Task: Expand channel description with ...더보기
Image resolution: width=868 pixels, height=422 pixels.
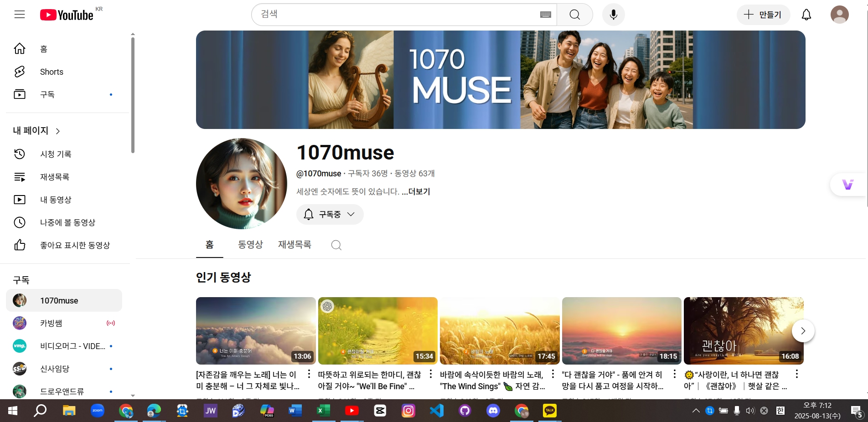Action: [x=416, y=191]
